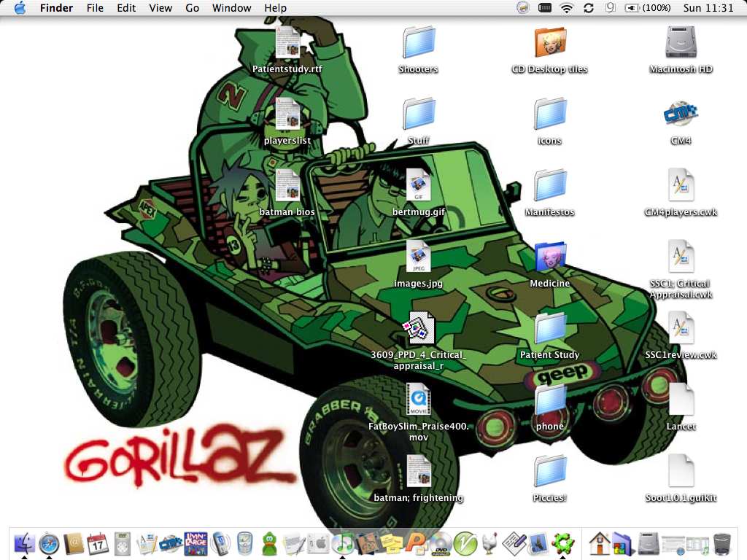This screenshot has height=560, width=747.
Task: Open the View menu
Action: point(160,7)
